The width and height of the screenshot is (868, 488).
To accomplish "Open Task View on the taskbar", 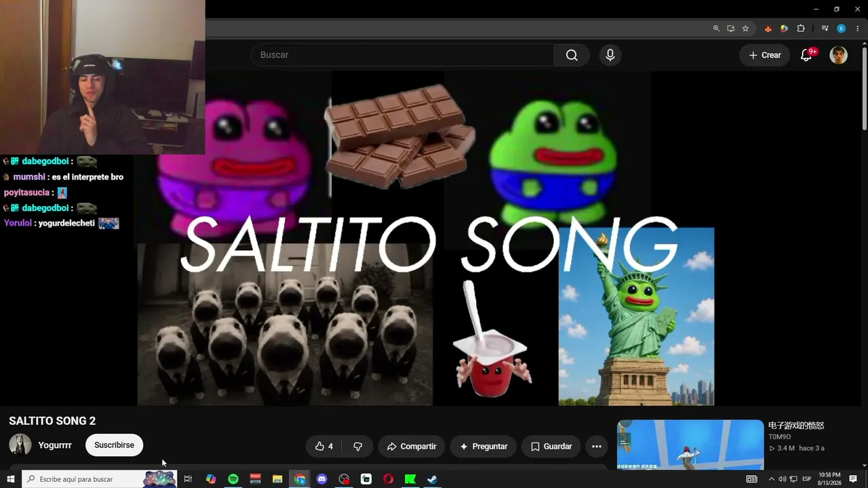I will coord(188,479).
